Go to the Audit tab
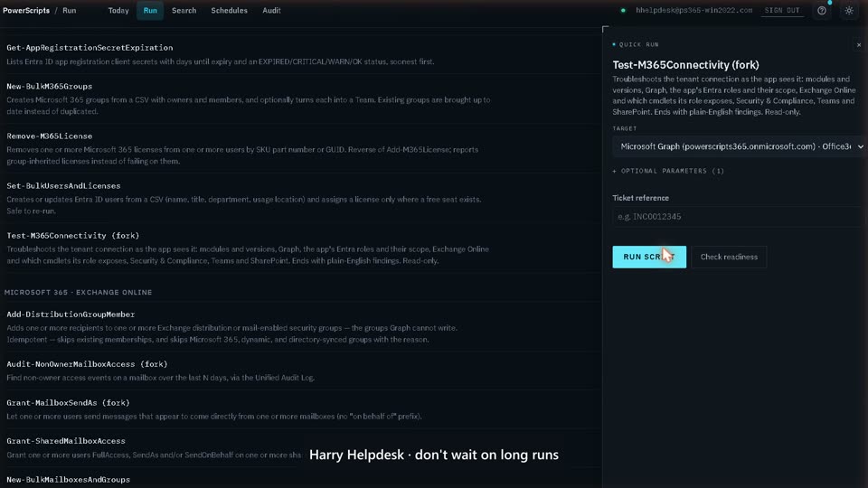 pos(271,11)
